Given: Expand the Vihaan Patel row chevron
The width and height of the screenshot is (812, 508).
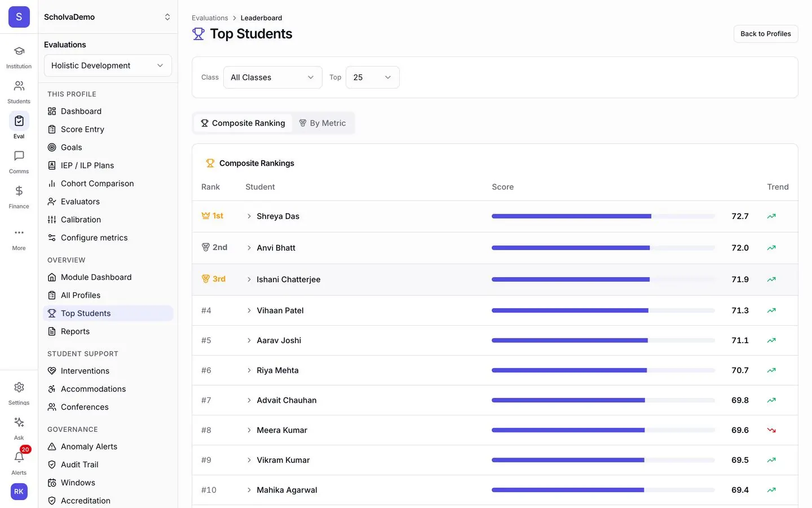Looking at the screenshot, I should pos(249,310).
